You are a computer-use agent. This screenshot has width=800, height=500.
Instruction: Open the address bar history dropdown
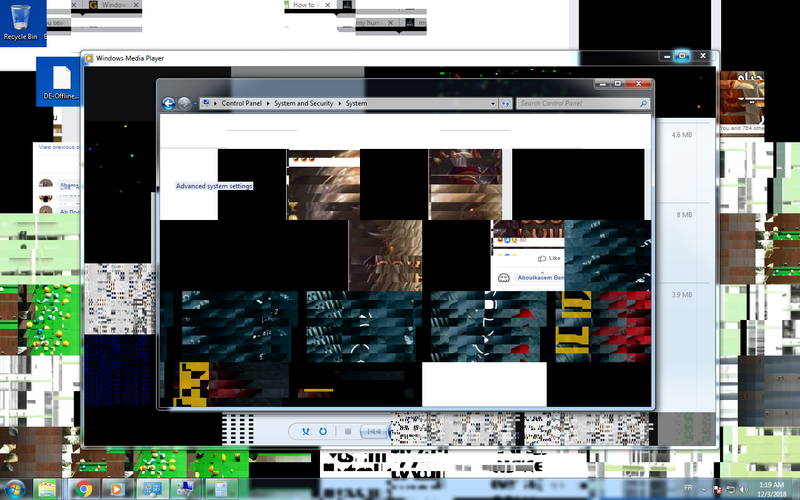coord(493,104)
